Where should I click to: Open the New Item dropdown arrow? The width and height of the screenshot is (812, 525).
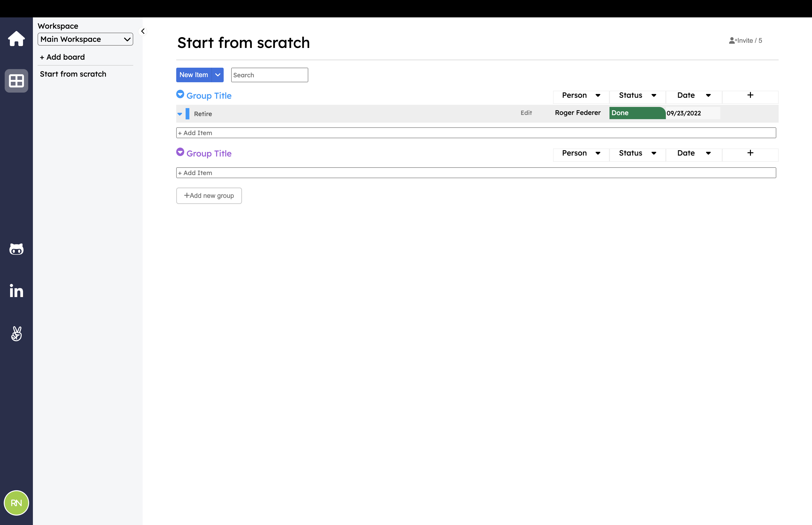[217, 75]
